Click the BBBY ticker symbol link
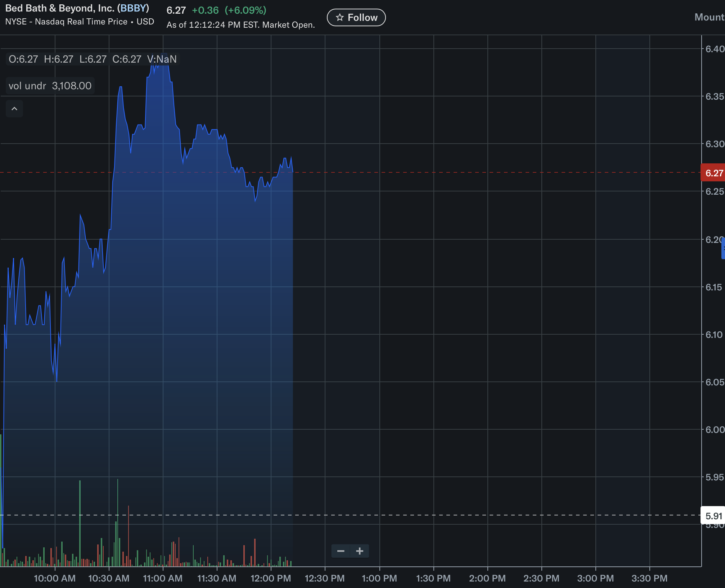725x588 pixels. point(133,8)
